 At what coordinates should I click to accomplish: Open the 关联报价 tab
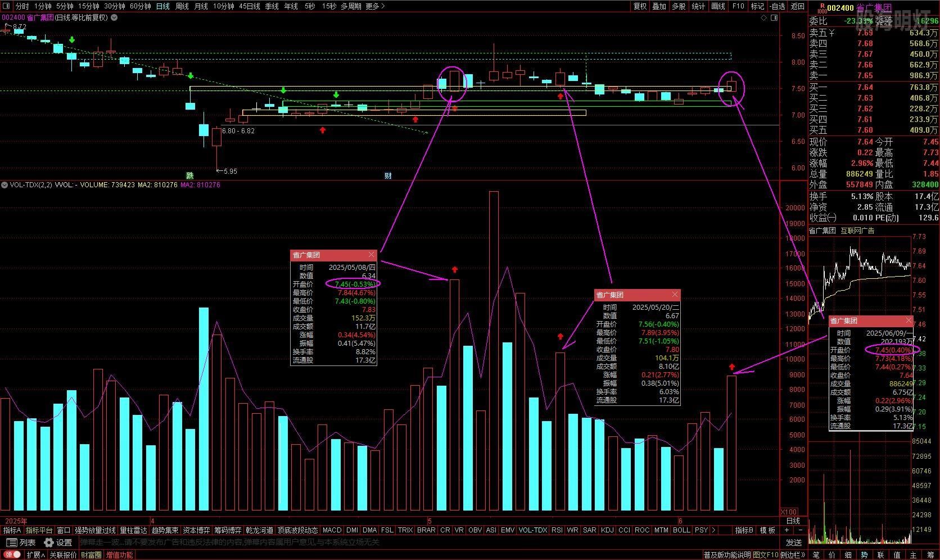click(63, 555)
